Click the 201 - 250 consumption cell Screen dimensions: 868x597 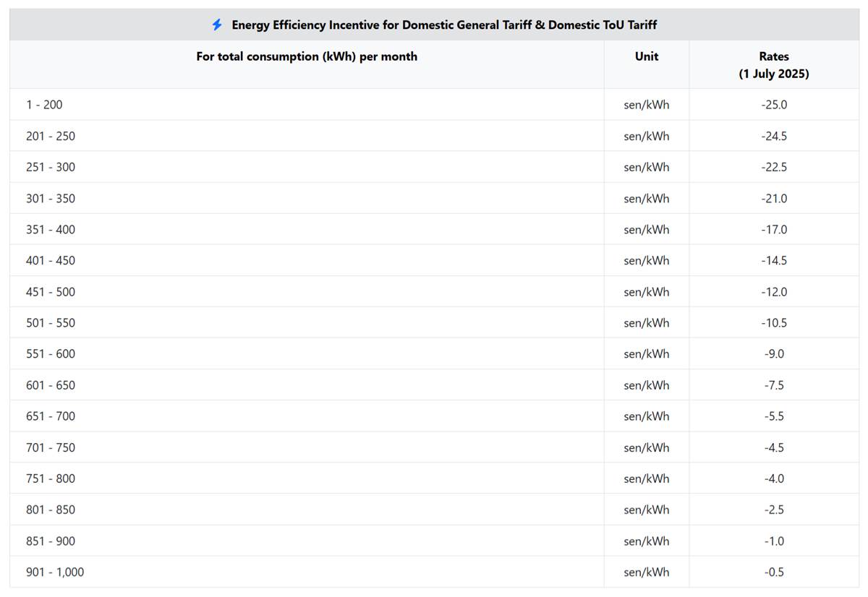click(x=51, y=136)
